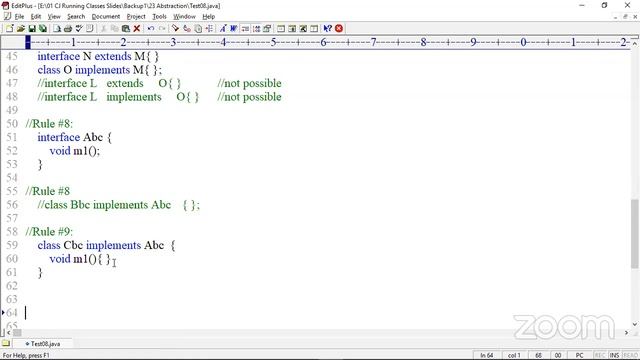Open Print Preview from the toolbar
The width and height of the screenshot is (640, 360).
[57, 28]
